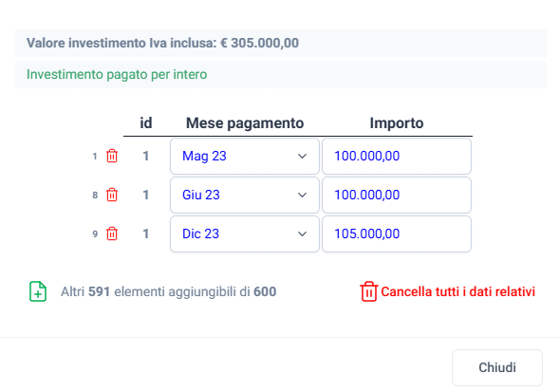Click the id column header
This screenshot has height=392, width=559.
(146, 123)
